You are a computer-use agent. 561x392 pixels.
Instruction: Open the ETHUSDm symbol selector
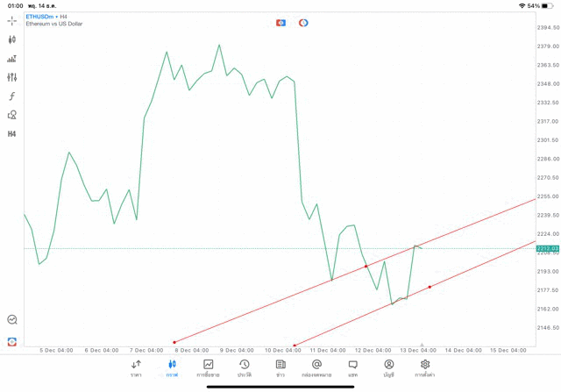[x=44, y=17]
